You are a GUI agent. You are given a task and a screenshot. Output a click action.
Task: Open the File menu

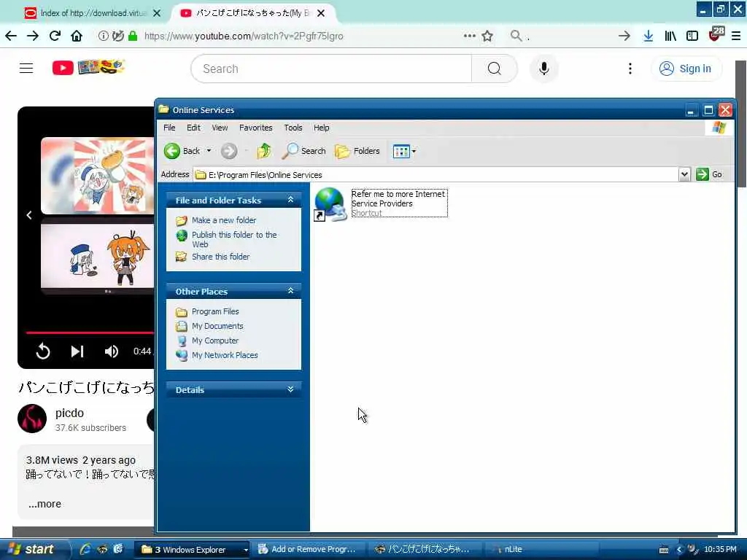tap(169, 128)
